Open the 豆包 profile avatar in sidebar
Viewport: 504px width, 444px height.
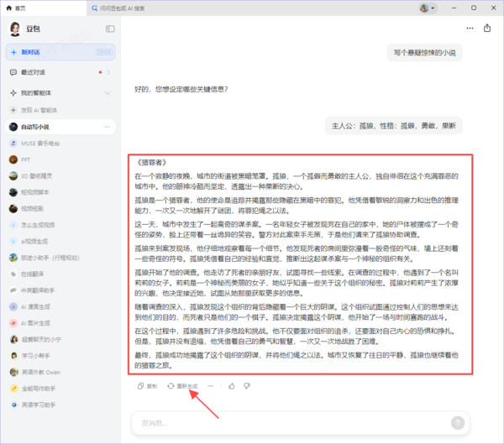pyautogui.click(x=15, y=29)
